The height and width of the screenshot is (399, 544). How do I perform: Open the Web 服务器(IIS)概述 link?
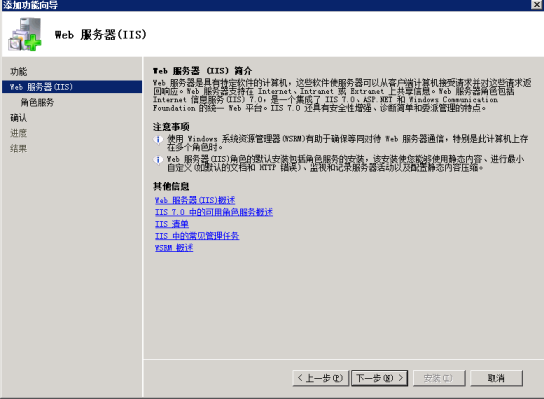195,200
